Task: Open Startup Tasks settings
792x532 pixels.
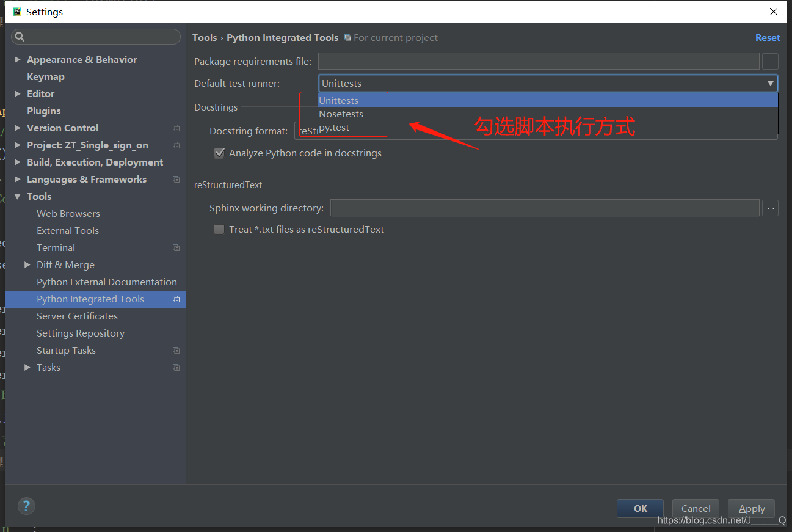Action: (x=67, y=351)
